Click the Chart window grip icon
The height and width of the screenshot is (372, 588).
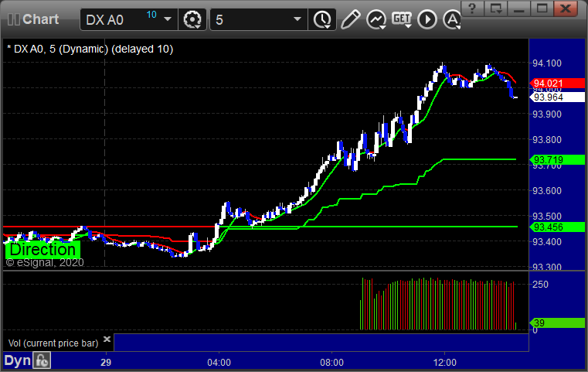11,19
